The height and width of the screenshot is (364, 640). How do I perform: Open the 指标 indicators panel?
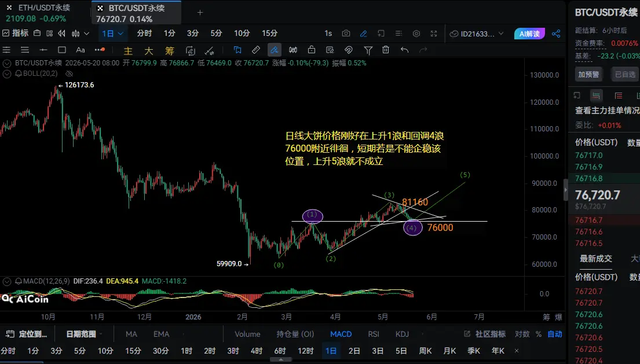[16, 34]
